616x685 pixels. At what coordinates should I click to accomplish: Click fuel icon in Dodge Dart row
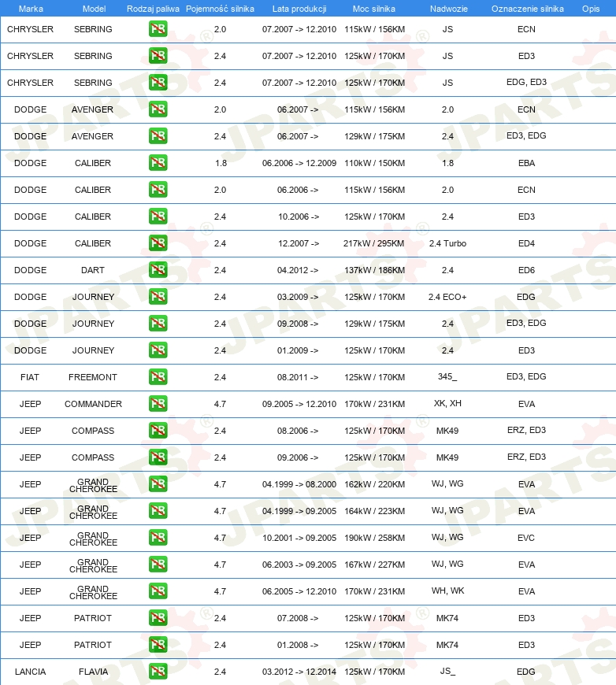(158, 270)
